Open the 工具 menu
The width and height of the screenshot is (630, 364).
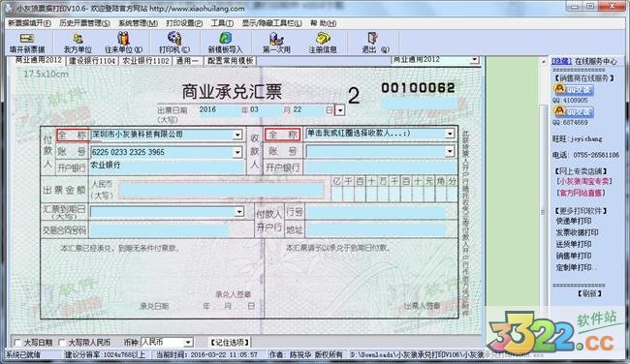(x=222, y=23)
